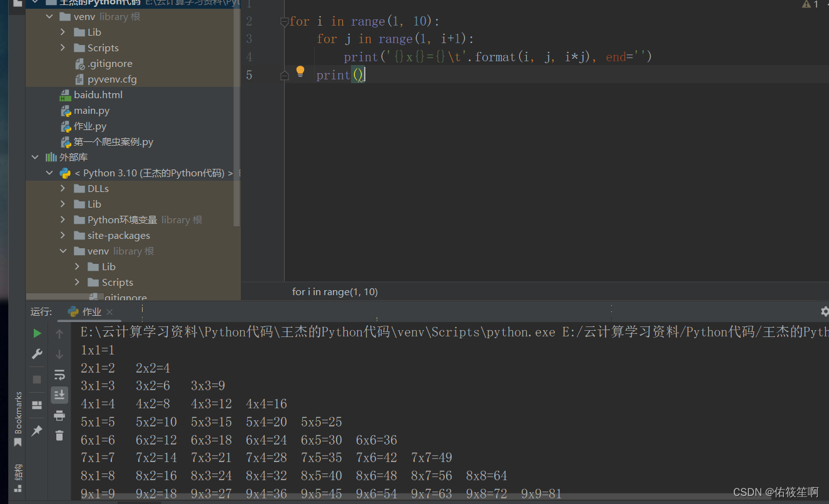Click the restore layout icon in run panel

point(37,405)
